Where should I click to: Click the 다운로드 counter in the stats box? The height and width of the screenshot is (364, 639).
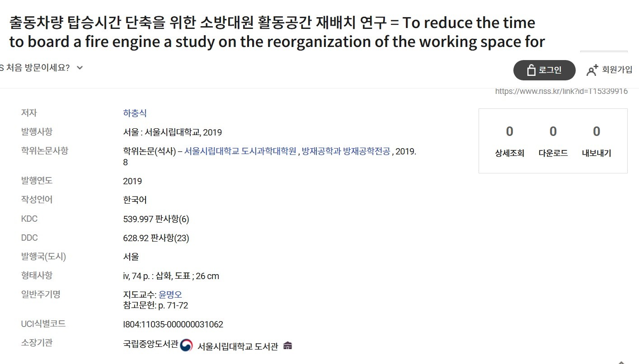[x=553, y=154]
